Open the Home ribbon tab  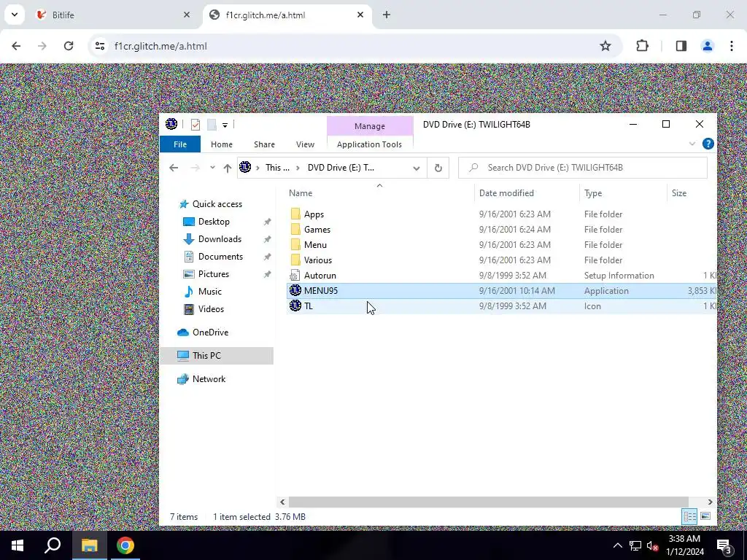pos(222,144)
